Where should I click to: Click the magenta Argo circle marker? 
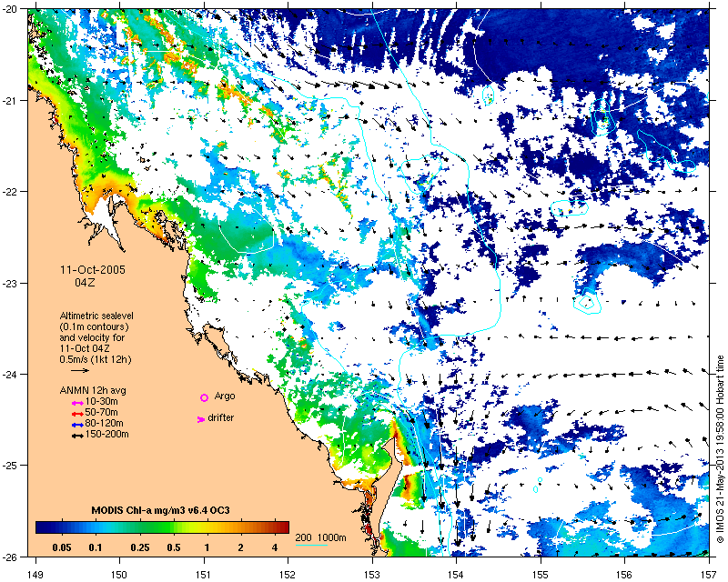204,397
